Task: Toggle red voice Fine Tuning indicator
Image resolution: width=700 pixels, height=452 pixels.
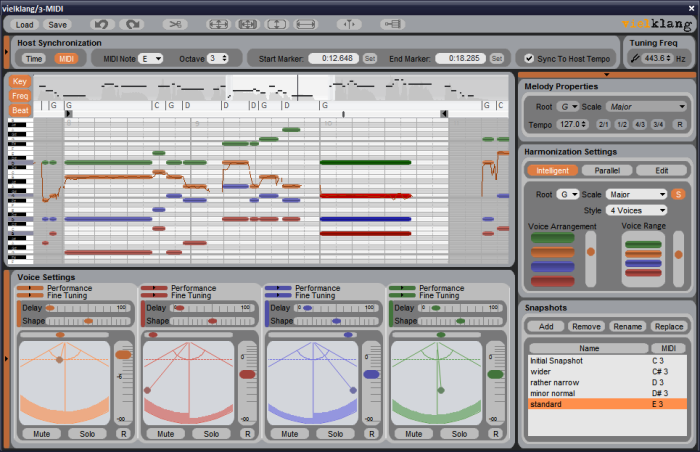Action: 154,295
